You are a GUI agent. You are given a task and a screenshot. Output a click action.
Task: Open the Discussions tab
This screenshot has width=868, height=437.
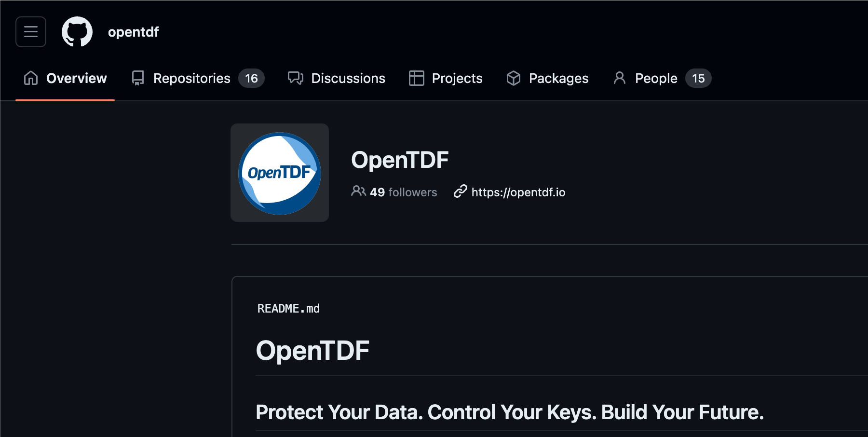click(x=348, y=78)
